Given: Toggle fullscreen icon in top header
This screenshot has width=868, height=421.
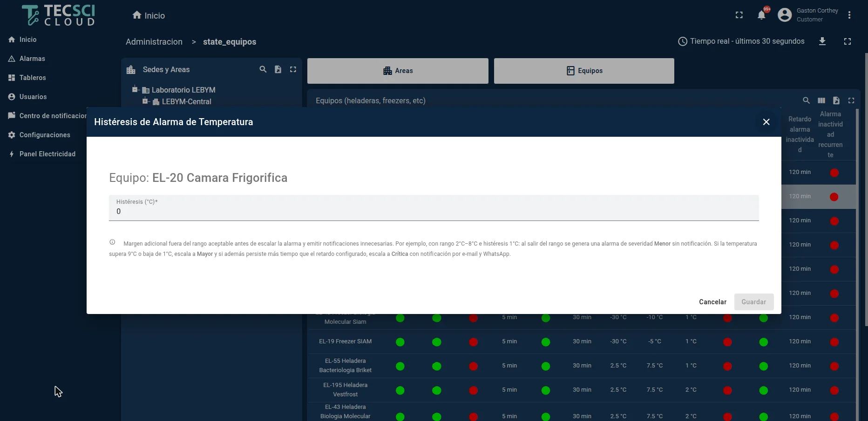Looking at the screenshot, I should pos(739,15).
